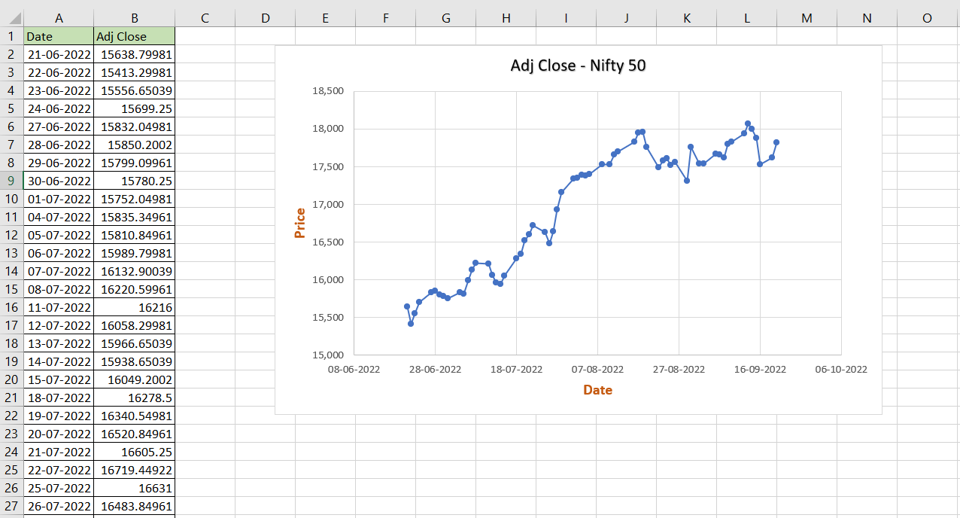The height and width of the screenshot is (518, 960).
Task: Click the 18,500 vertical axis label
Action: tap(328, 91)
